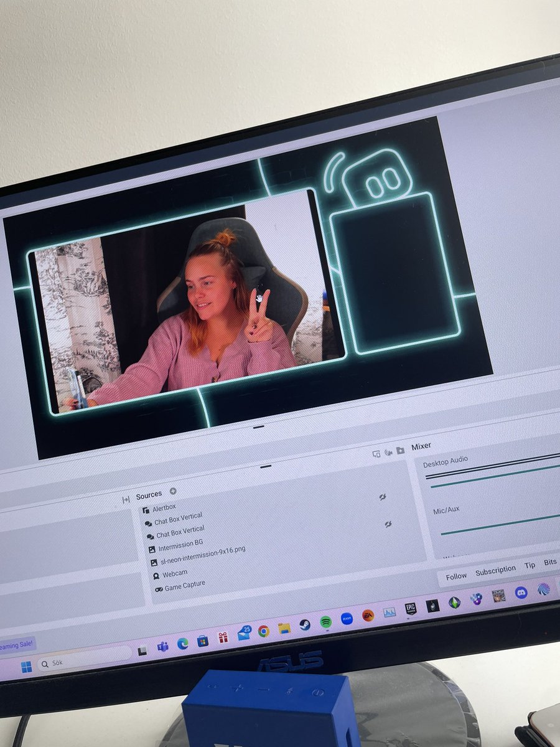Open Spotify from the taskbar
The width and height of the screenshot is (560, 747).
(325, 621)
